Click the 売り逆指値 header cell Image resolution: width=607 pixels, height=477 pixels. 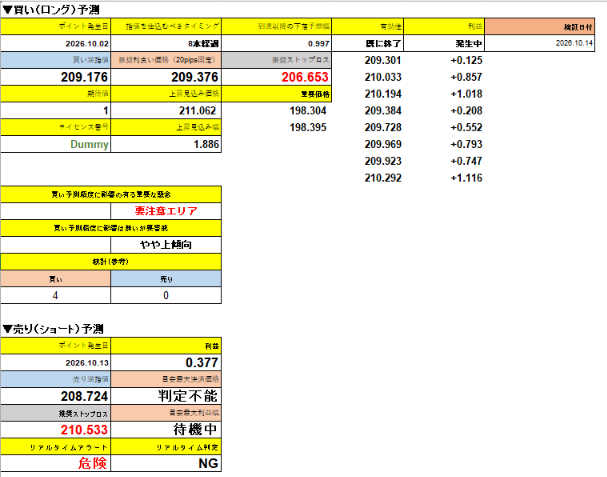pyautogui.click(x=56, y=379)
